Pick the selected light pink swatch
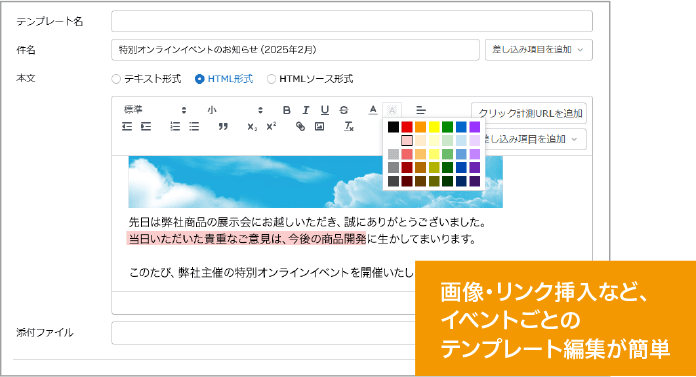The width and height of the screenshot is (696, 377). click(x=407, y=141)
